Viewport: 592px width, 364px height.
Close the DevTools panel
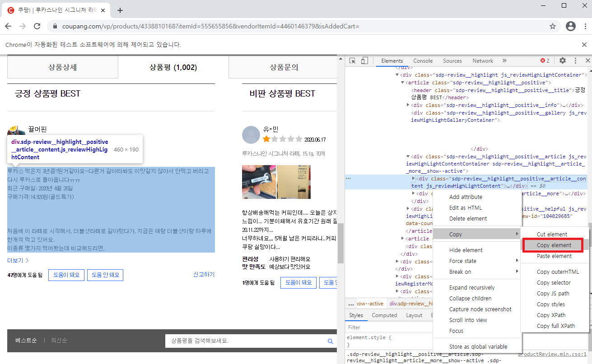click(587, 60)
